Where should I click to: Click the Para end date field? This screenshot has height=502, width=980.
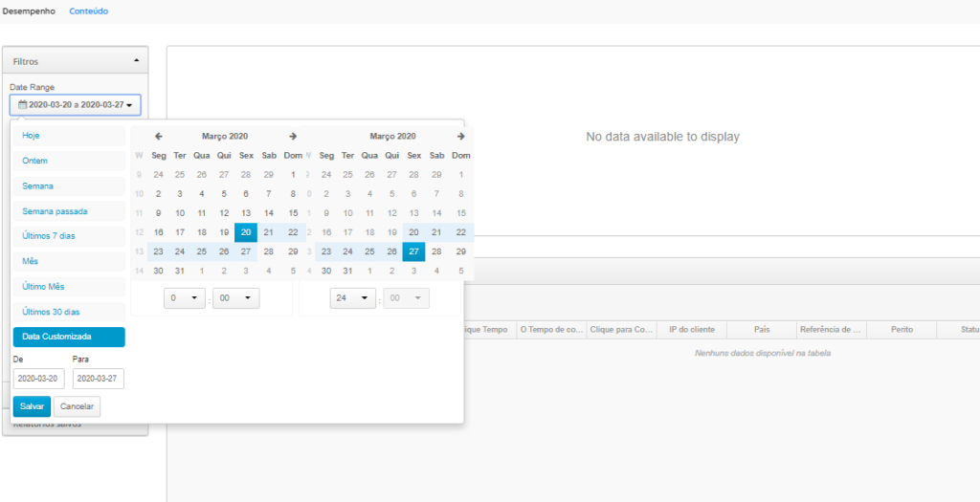(x=98, y=379)
